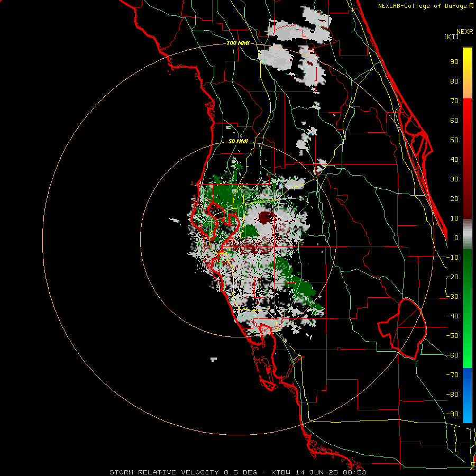Click the STORM RELATIVE VELOCITY caption text
This screenshot has width=476, height=476.
pyautogui.click(x=164, y=472)
